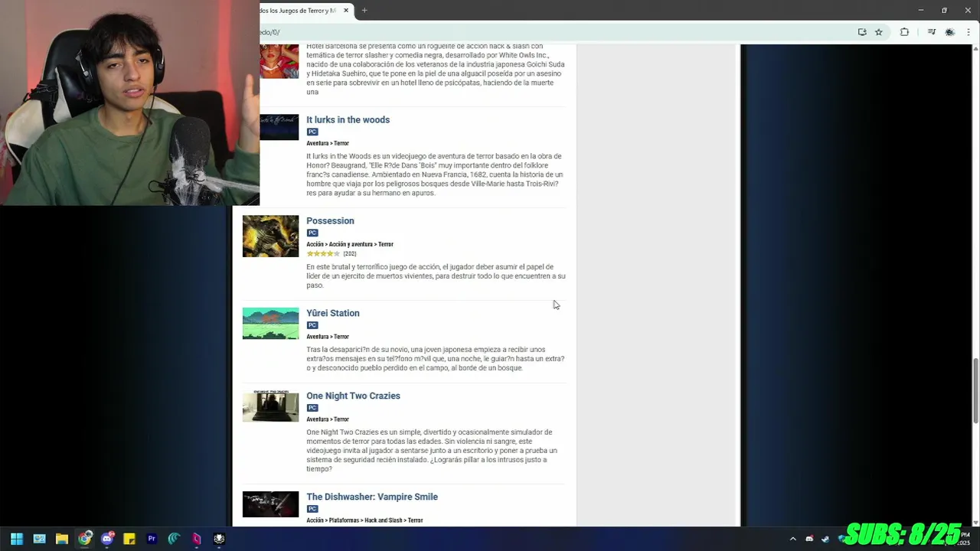Close the current Chrome tab

click(x=346, y=11)
